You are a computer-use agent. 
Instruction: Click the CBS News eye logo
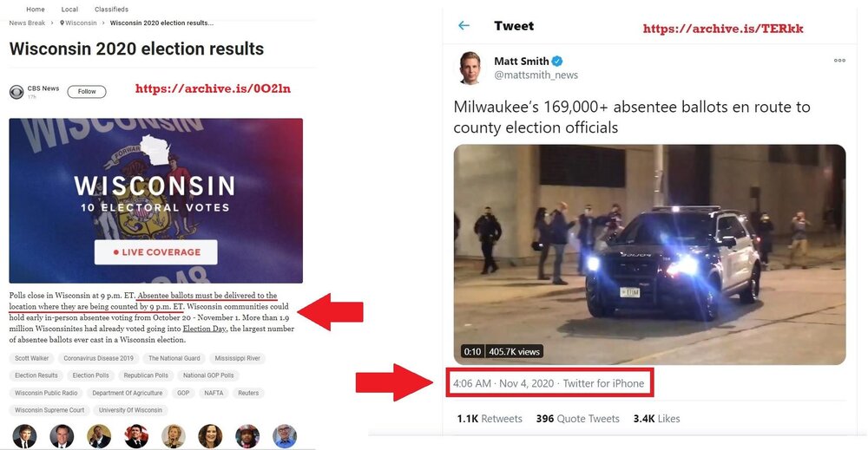(16, 92)
